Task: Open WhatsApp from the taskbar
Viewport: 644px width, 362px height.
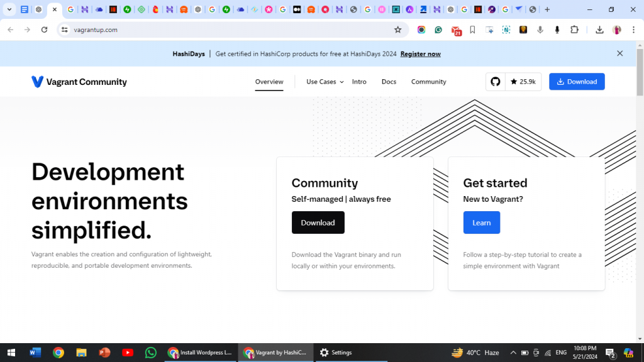Action: (150, 353)
